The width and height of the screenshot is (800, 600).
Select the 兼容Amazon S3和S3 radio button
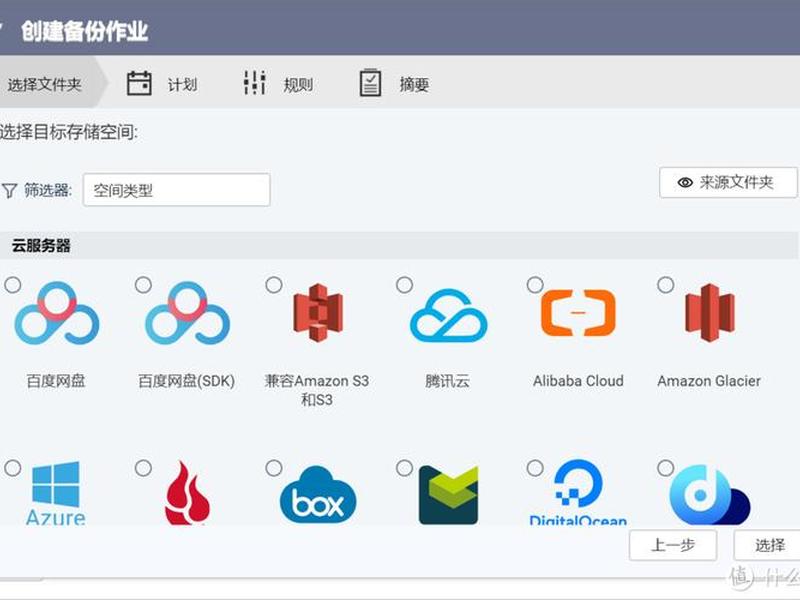[x=274, y=285]
